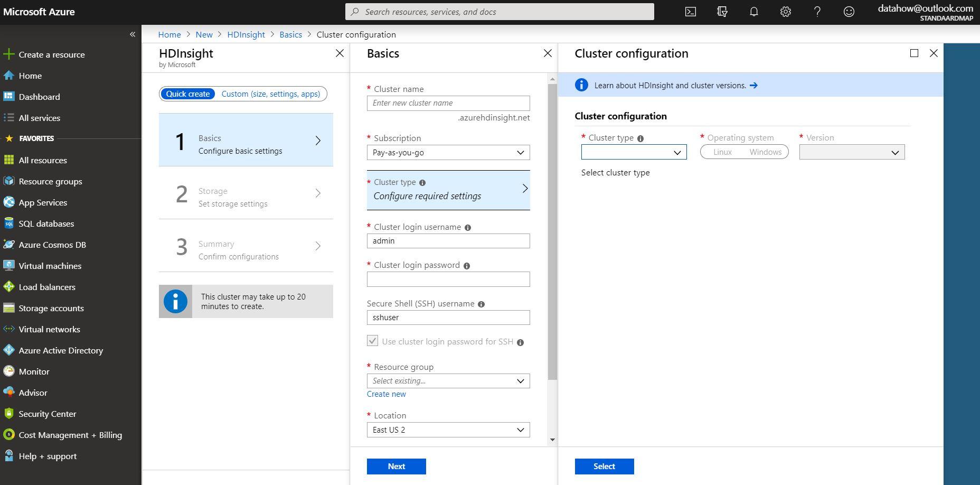Screen dimensions: 980x485
Task: Choose Linux operating system
Action: click(x=722, y=152)
